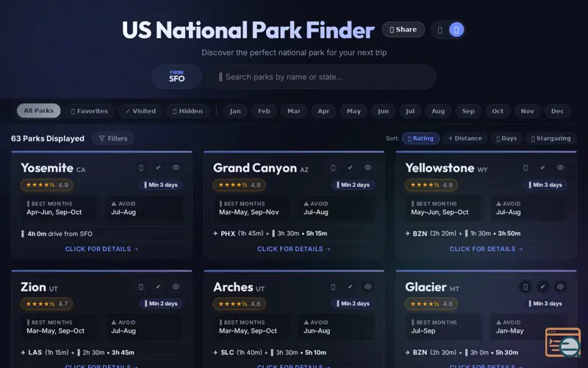Focus the park search field
The image size is (588, 368).
click(323, 77)
